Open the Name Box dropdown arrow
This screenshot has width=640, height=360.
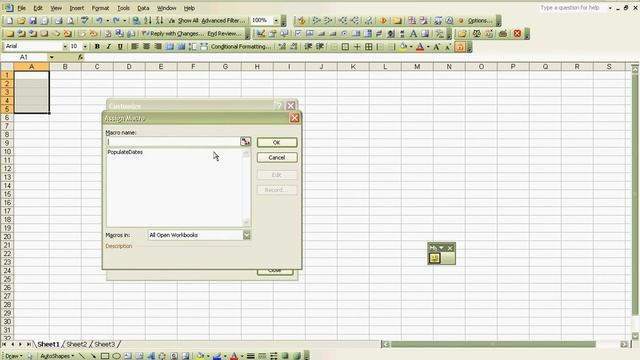pyautogui.click(x=51, y=57)
